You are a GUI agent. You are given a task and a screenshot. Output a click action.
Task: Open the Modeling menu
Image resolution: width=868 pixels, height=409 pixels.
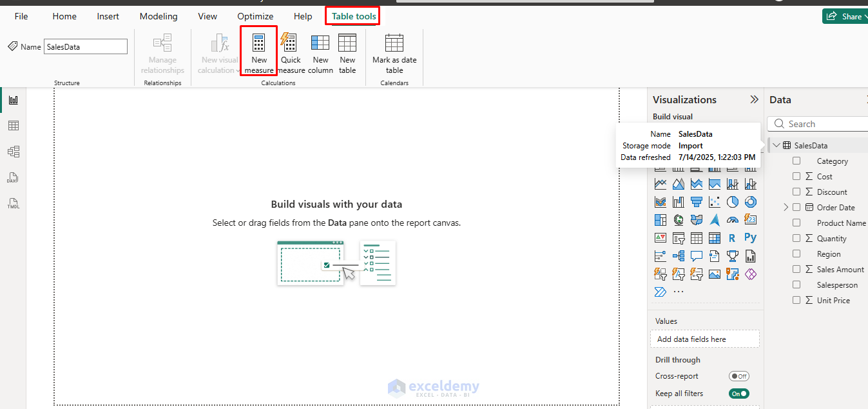(x=158, y=16)
